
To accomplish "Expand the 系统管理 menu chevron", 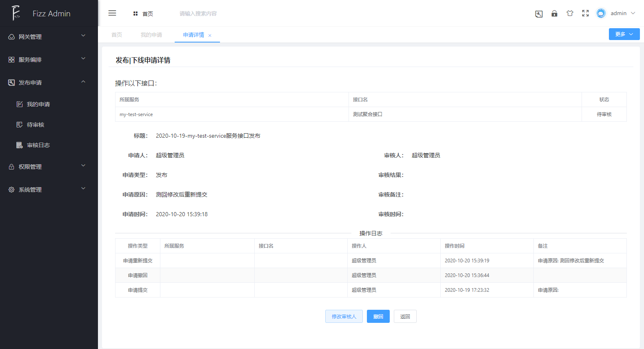I will (x=83, y=188).
